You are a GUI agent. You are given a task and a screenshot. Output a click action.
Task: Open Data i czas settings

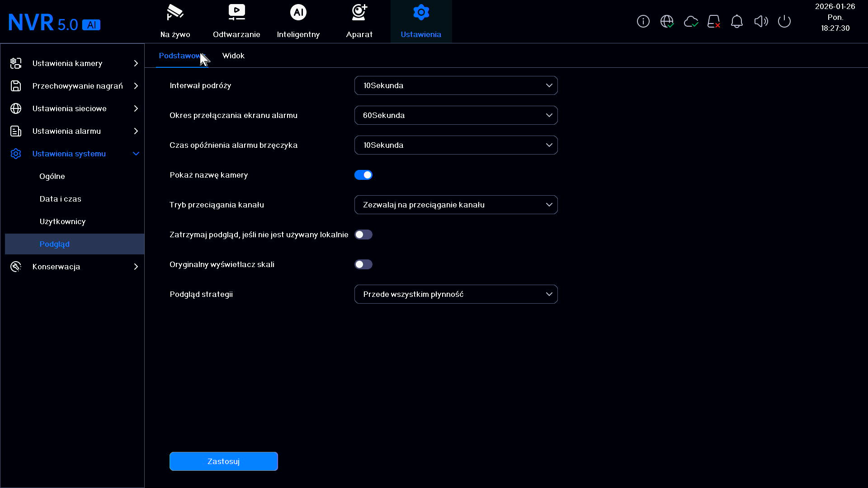(x=60, y=199)
